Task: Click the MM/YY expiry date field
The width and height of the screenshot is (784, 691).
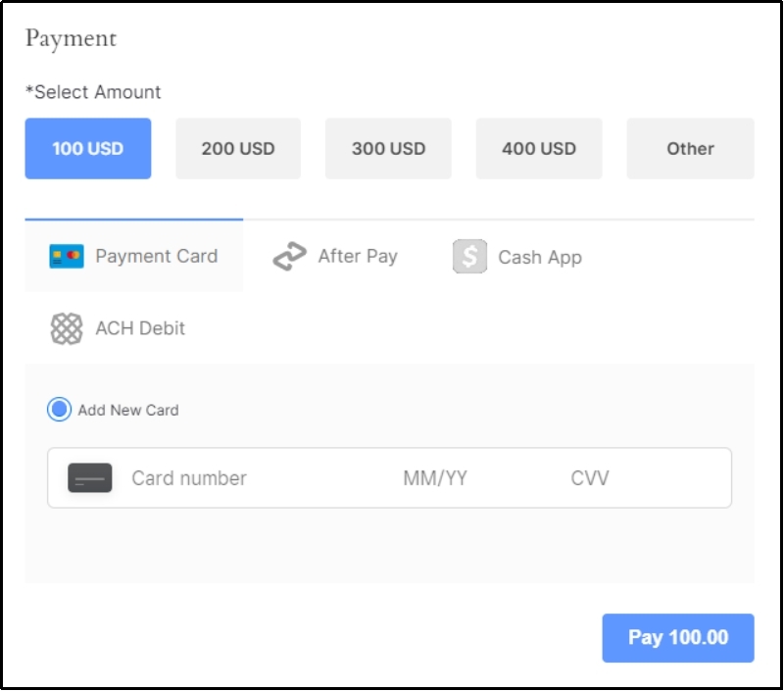Action: tap(435, 478)
